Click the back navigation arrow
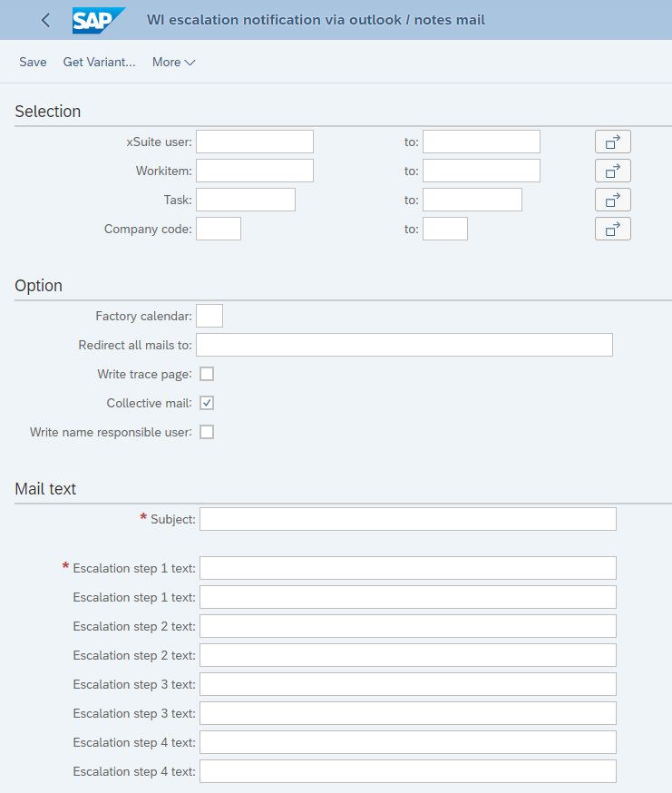This screenshot has height=793, width=672. (45, 19)
